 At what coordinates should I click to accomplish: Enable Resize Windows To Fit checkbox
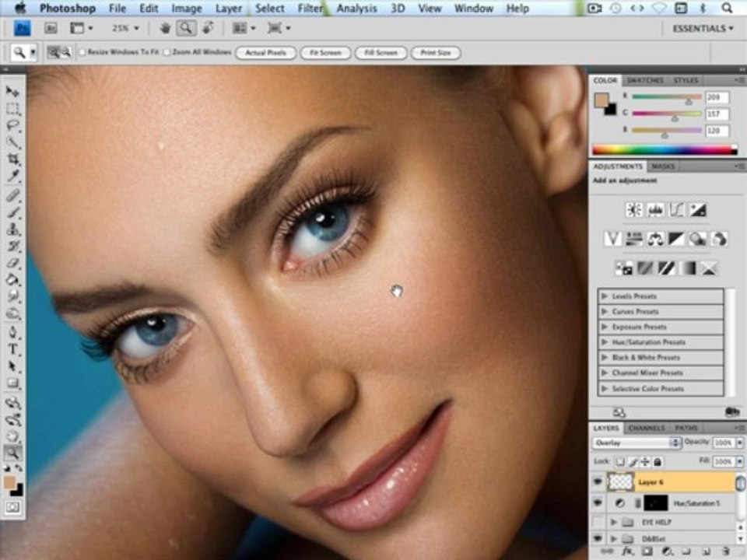click(x=82, y=52)
